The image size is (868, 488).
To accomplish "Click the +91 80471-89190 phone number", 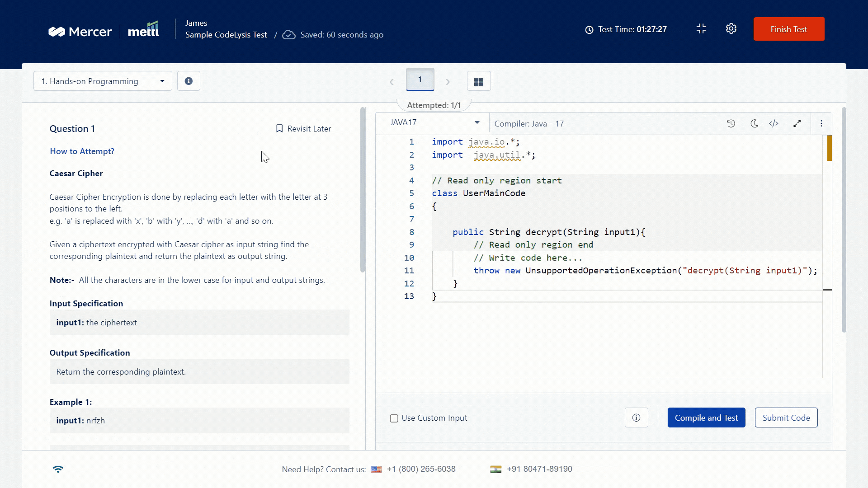I will (539, 469).
